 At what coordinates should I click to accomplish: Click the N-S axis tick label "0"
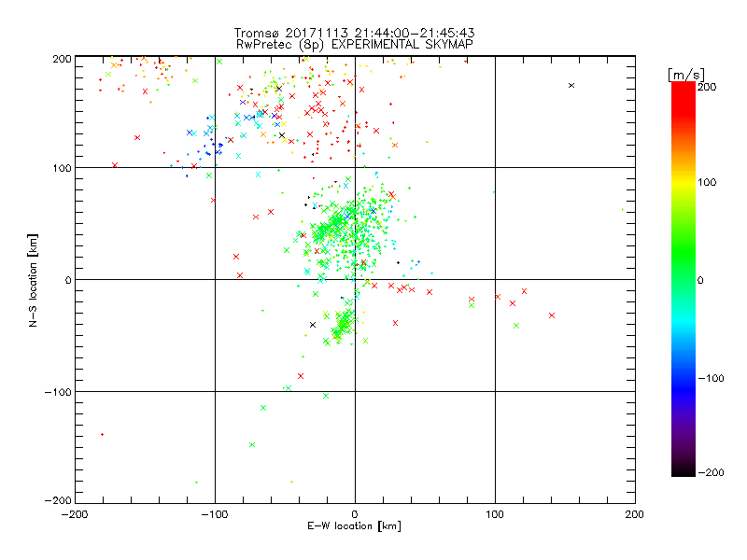pyautogui.click(x=68, y=280)
